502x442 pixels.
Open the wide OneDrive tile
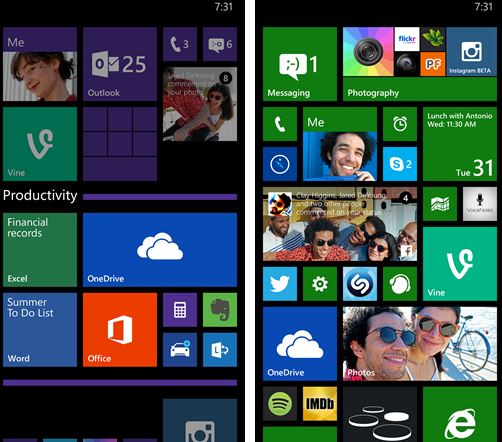pyautogui.click(x=160, y=250)
